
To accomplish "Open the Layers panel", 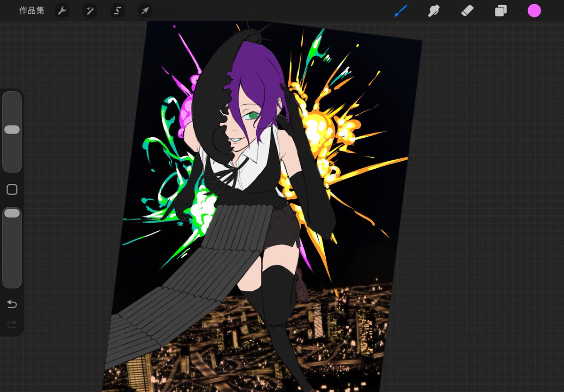I will (x=501, y=10).
